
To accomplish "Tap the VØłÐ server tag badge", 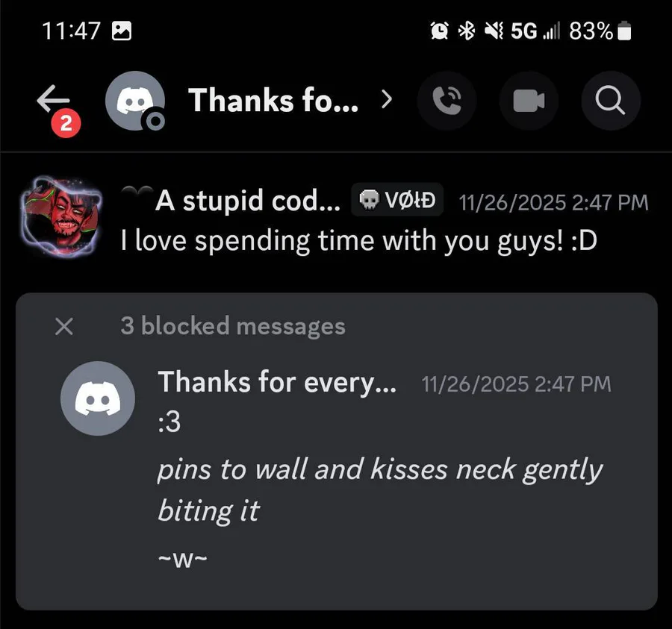I will [x=397, y=200].
